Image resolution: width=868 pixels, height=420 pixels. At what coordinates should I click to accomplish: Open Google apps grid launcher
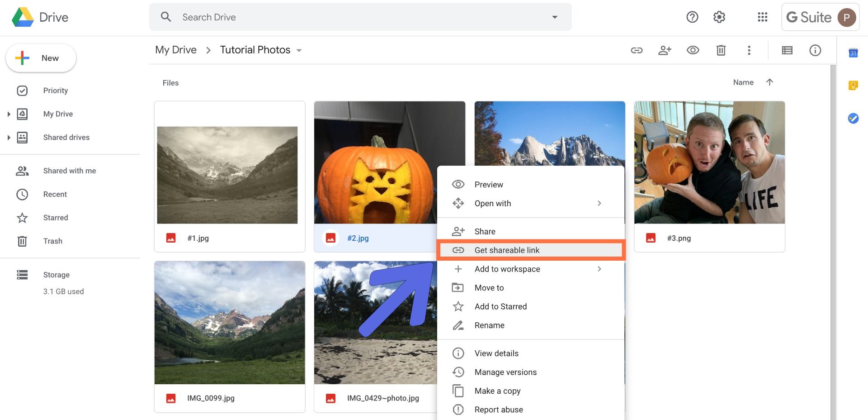pos(762,17)
